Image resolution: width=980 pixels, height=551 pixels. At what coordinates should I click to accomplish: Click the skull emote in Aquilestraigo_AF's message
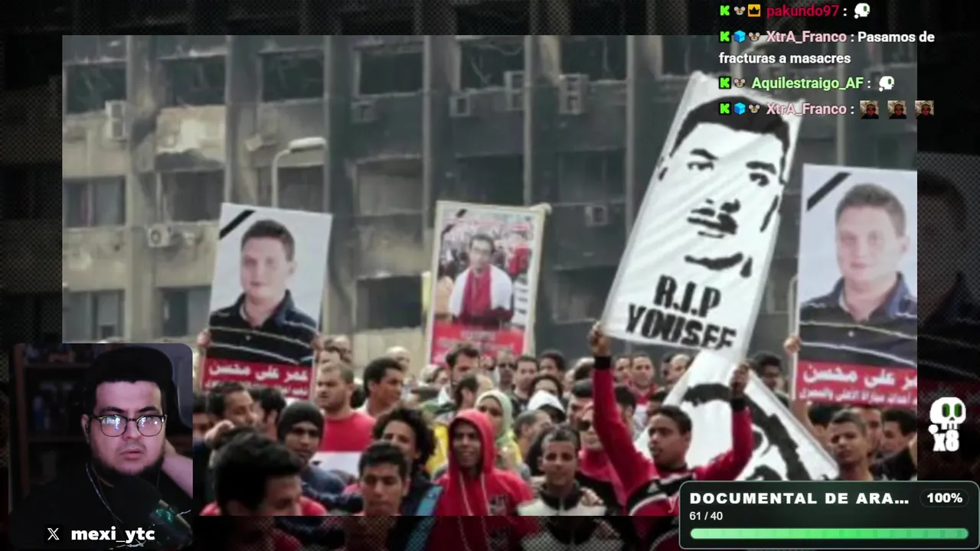tap(887, 83)
